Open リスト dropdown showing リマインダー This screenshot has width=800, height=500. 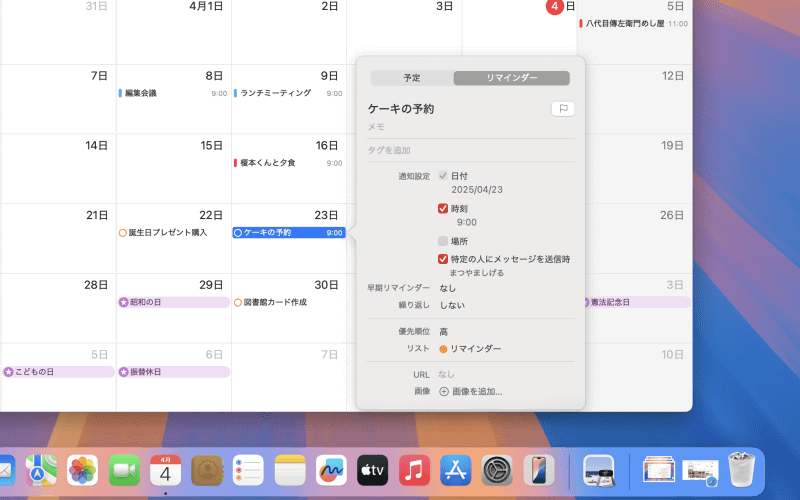(470, 348)
